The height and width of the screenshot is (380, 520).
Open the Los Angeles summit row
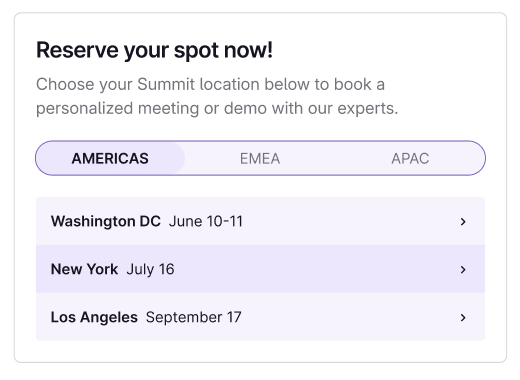[260, 317]
